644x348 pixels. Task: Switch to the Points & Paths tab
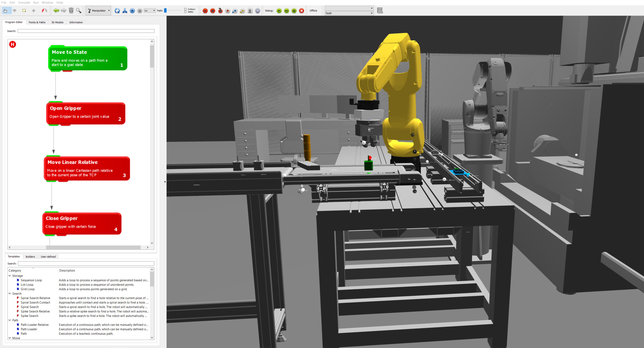37,22
